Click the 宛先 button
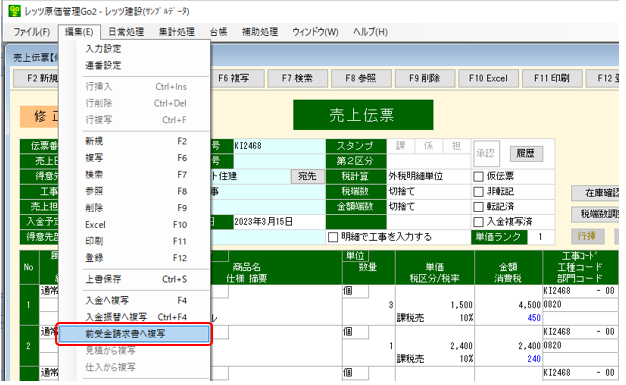 (307, 176)
